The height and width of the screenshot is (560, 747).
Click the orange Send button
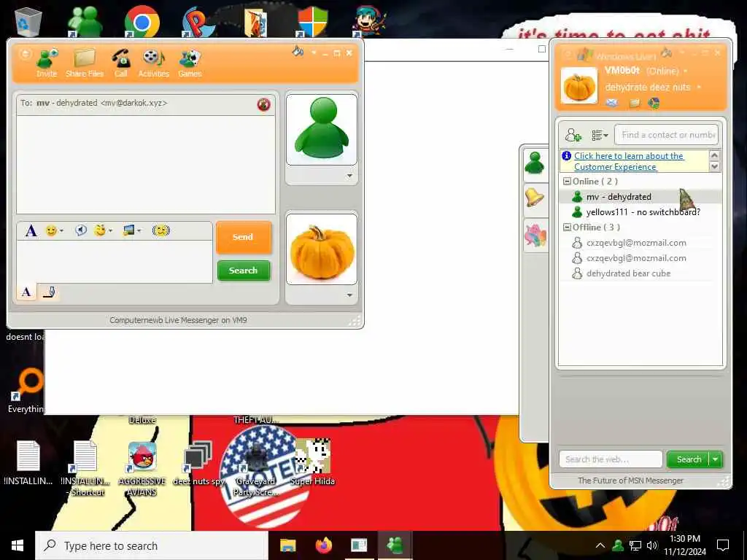click(243, 237)
